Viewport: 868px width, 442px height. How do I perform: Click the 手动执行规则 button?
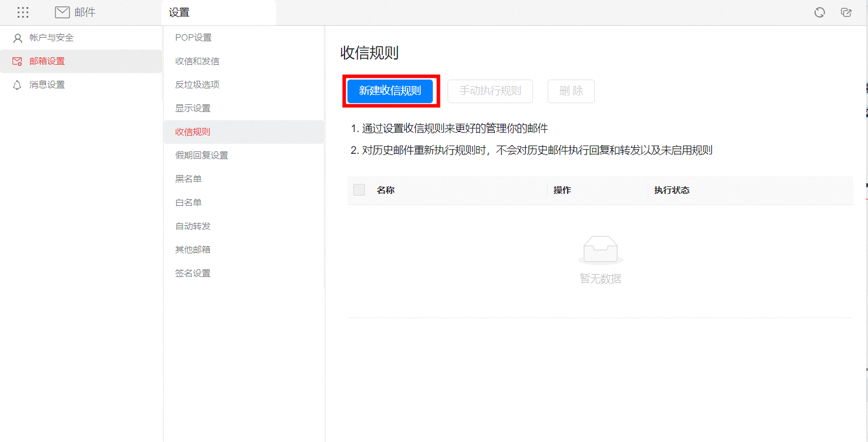pos(490,91)
